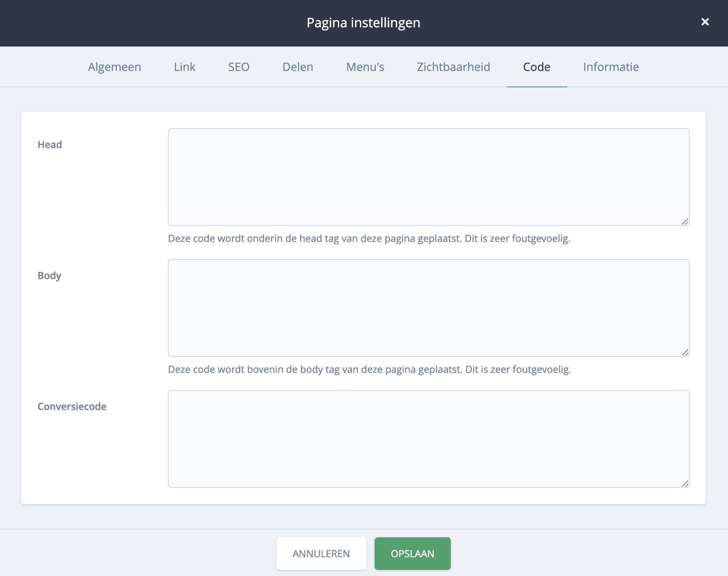
Task: Click inside the Head code textarea
Action: pyautogui.click(x=428, y=177)
